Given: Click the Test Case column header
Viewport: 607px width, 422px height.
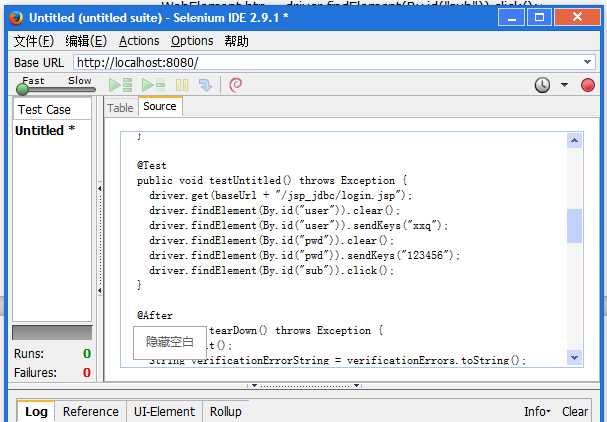Looking at the screenshot, I should 52,110.
